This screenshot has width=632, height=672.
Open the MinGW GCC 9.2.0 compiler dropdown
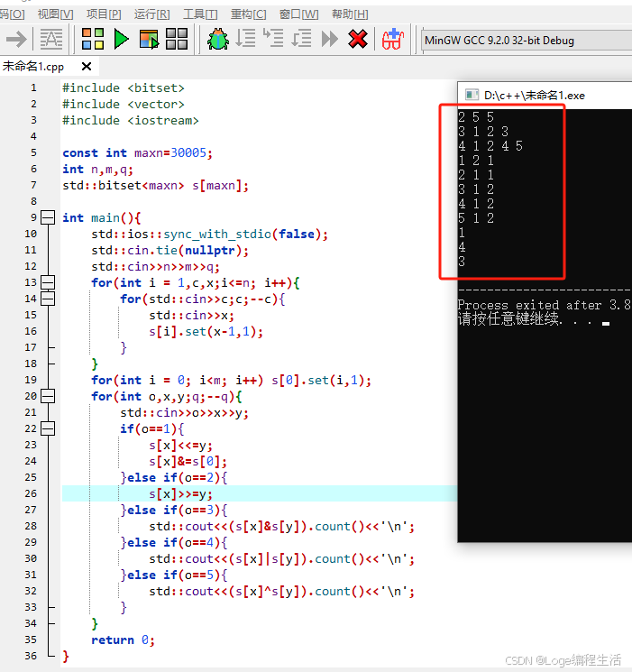(527, 41)
